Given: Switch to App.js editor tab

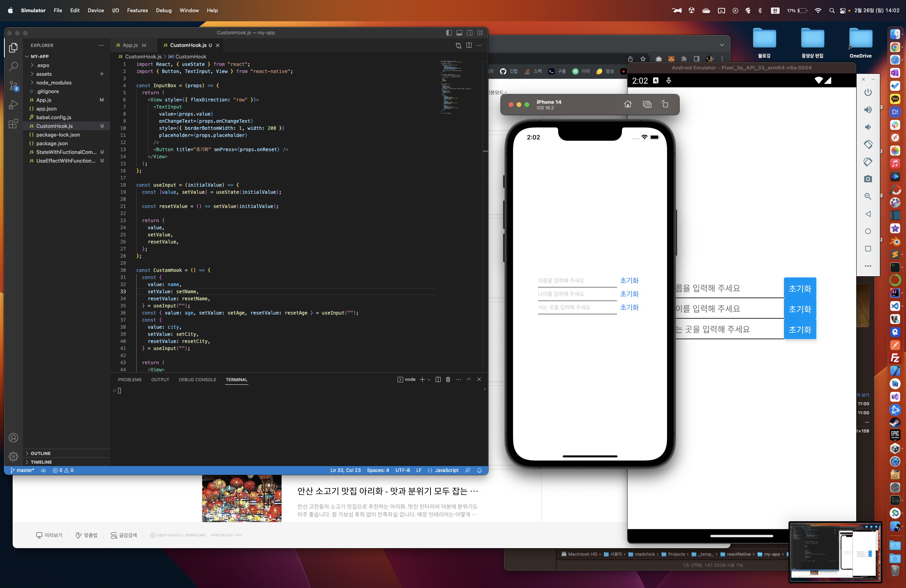Looking at the screenshot, I should pyautogui.click(x=130, y=45).
